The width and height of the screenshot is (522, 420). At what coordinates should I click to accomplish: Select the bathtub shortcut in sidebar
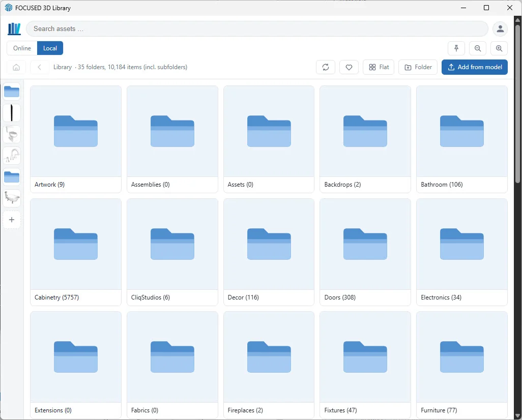pos(12,198)
